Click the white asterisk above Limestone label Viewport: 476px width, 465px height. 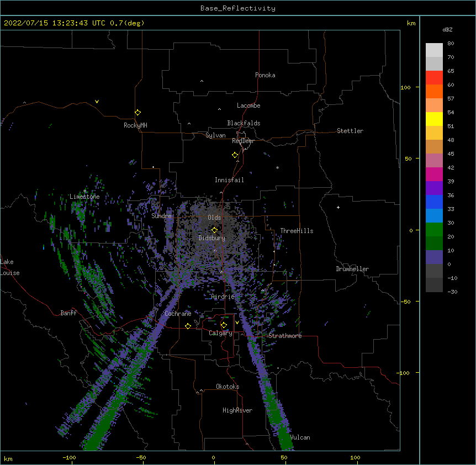tap(85, 191)
